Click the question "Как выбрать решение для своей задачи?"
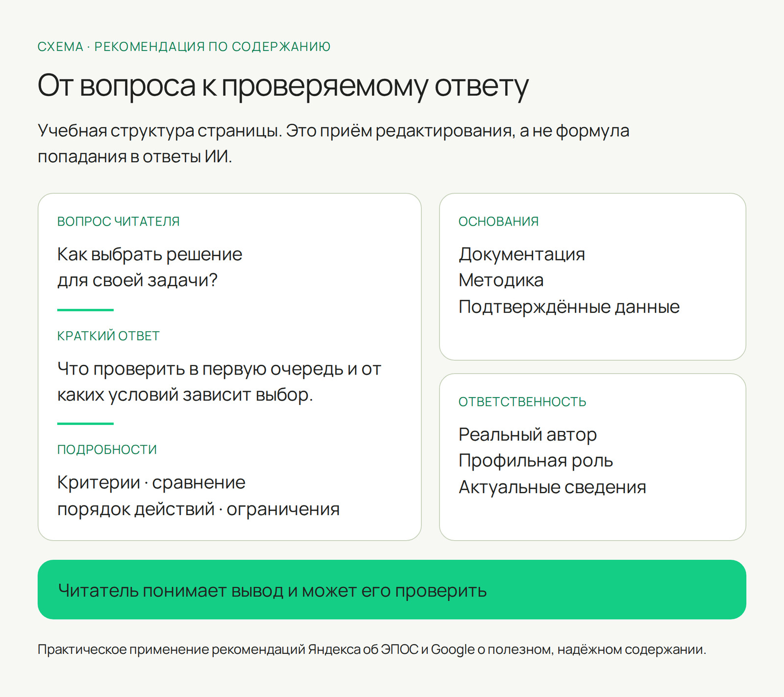The height and width of the screenshot is (697, 784). point(149,267)
